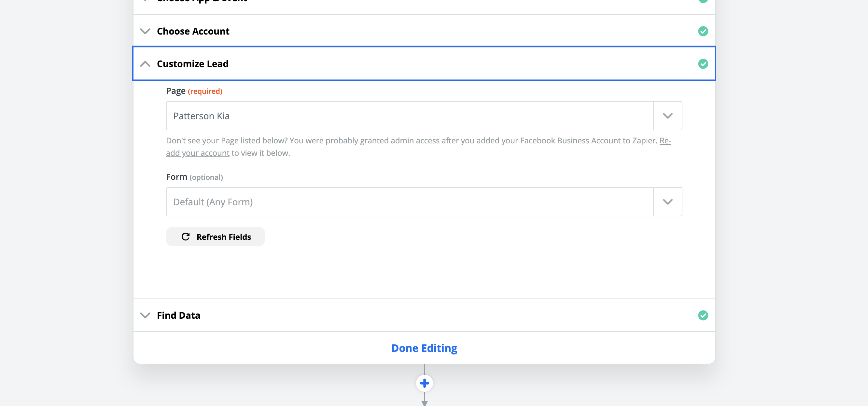
Task: Select the Choose Account heading
Action: point(193,31)
